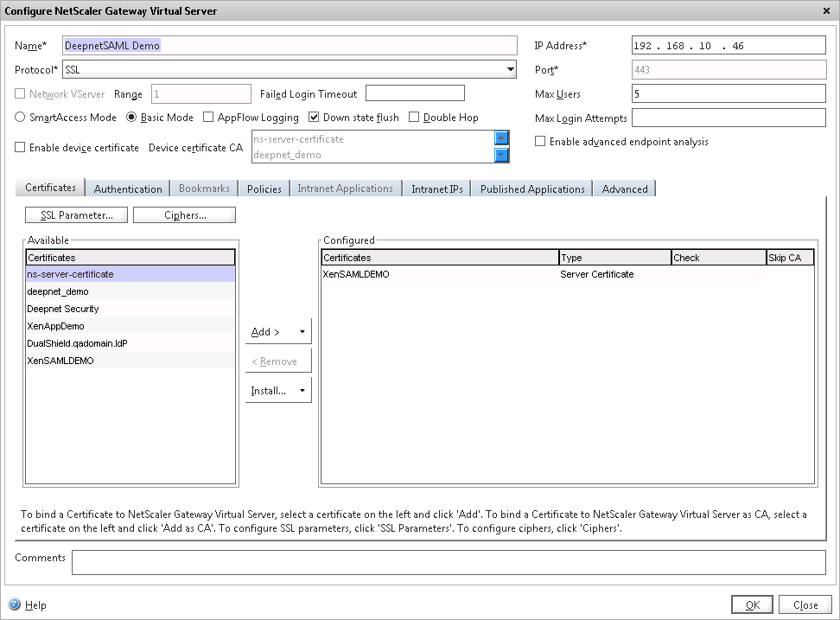Open the Ciphers... settings button
The image size is (840, 620).
pos(185,215)
